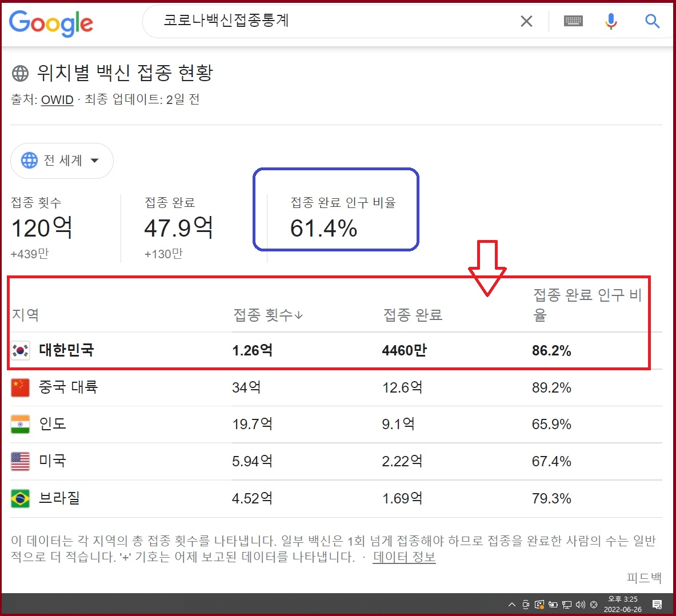Open the on-screen keyboard input tool
676x616 pixels.
pyautogui.click(x=573, y=21)
